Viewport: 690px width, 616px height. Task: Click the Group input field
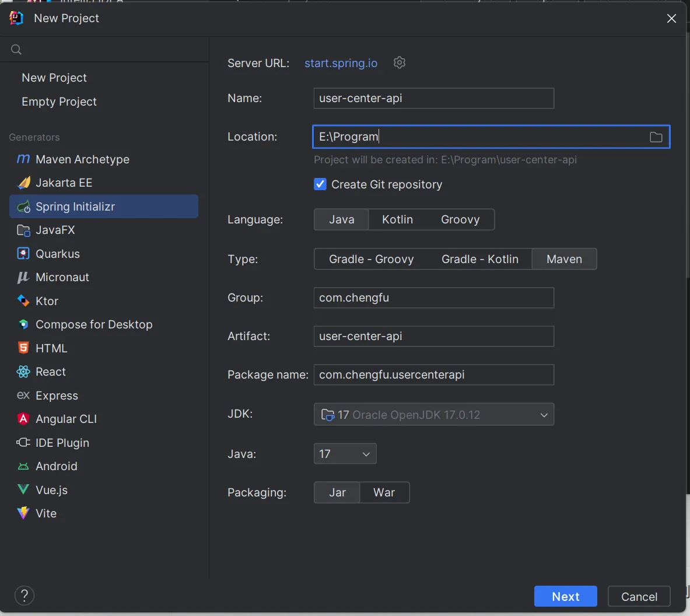pyautogui.click(x=433, y=298)
